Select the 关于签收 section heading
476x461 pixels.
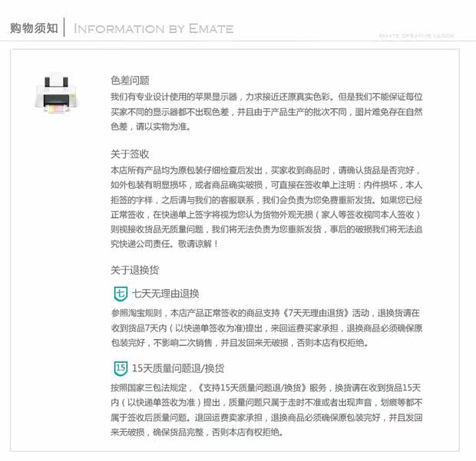pos(130,154)
